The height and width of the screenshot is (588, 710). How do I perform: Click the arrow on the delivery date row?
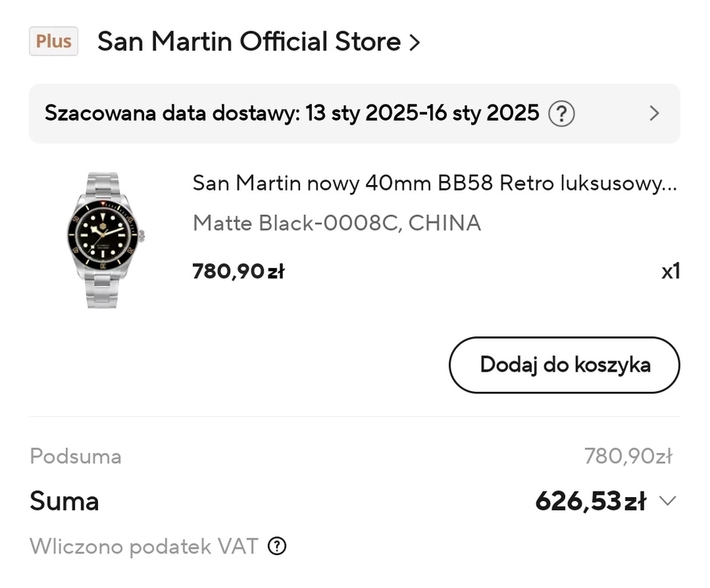(x=654, y=114)
